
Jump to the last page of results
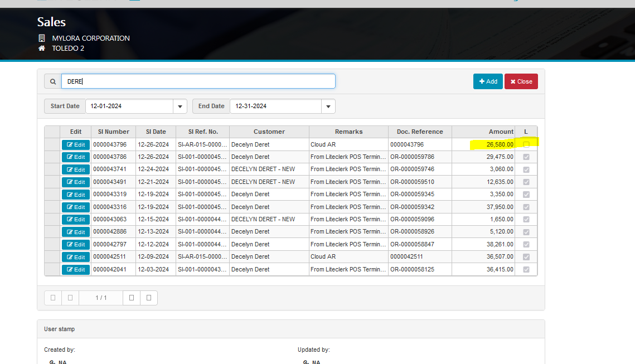coord(149,298)
